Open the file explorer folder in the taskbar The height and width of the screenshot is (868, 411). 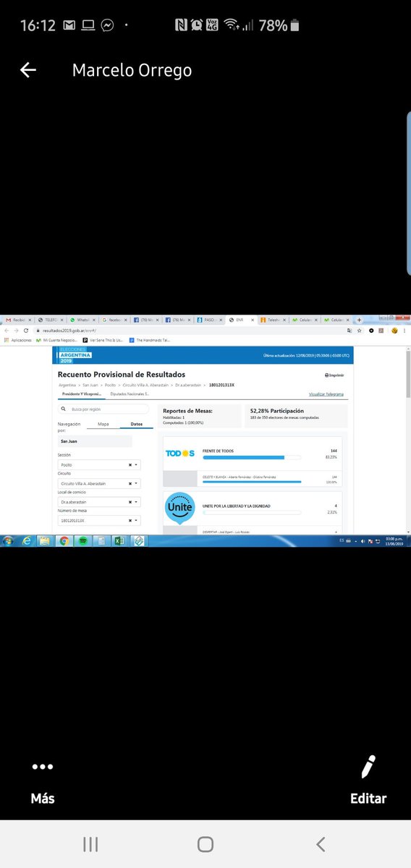(x=45, y=540)
